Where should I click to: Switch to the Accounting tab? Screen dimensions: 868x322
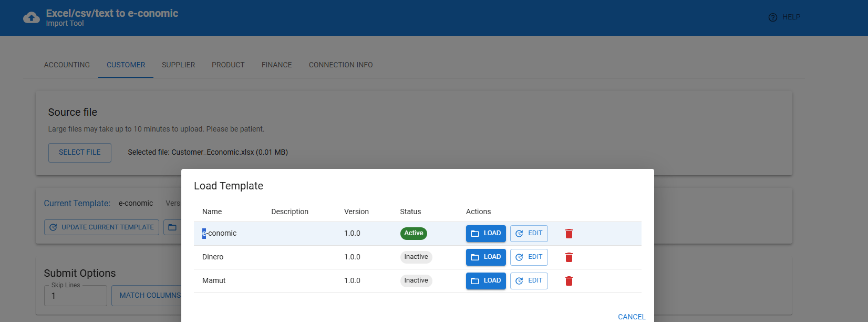(67, 65)
